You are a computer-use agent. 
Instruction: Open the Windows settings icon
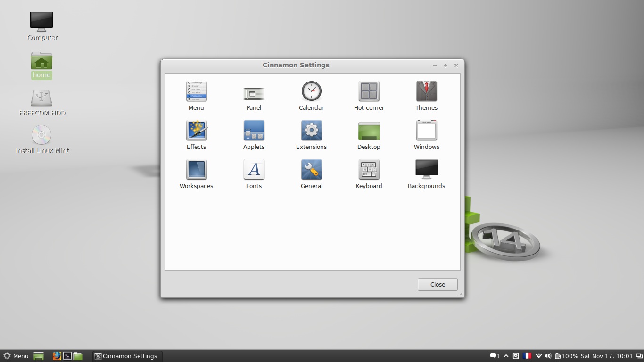426,131
